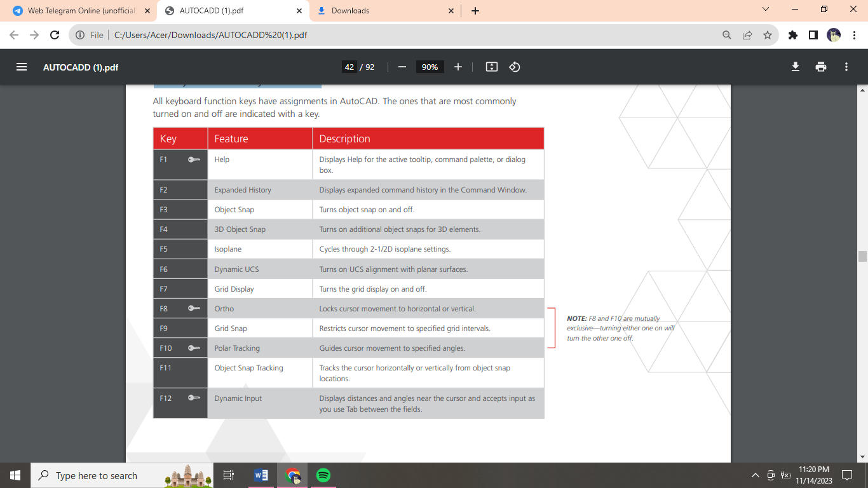
Task: Click the Ortho feature cell
Action: tap(260, 309)
